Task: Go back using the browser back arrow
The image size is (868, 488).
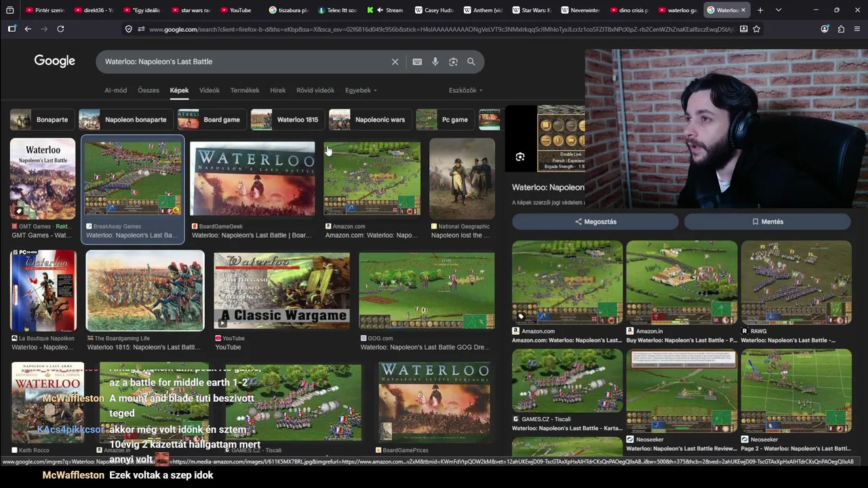Action: point(28,29)
